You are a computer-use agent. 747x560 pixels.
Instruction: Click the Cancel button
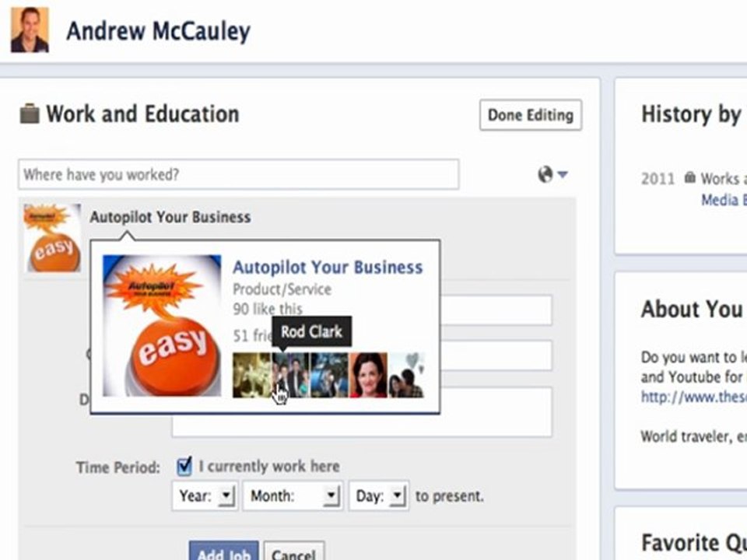294,552
